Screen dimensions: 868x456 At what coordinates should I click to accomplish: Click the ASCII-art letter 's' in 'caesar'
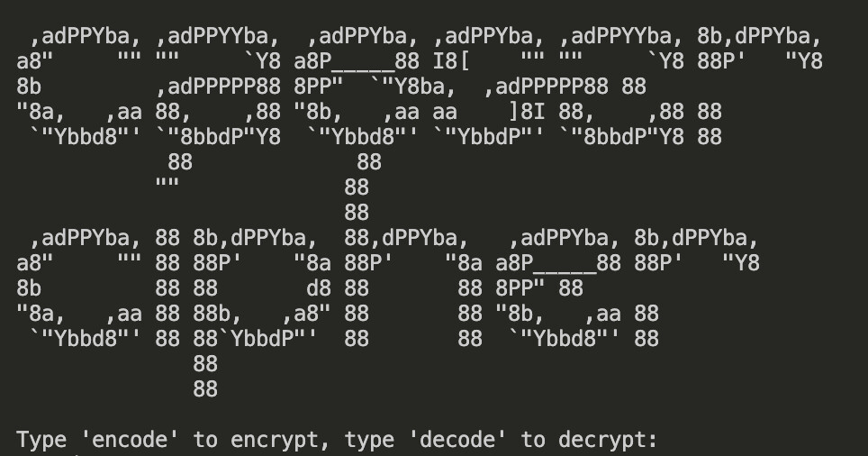489,86
